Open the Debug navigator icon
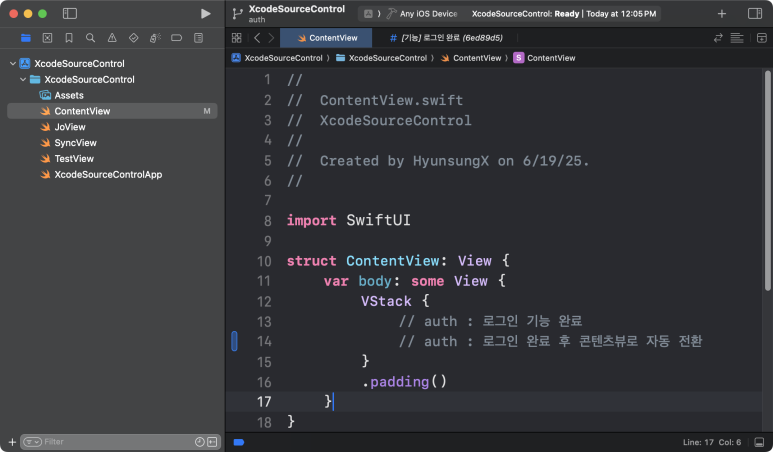773x452 pixels. coord(155,38)
